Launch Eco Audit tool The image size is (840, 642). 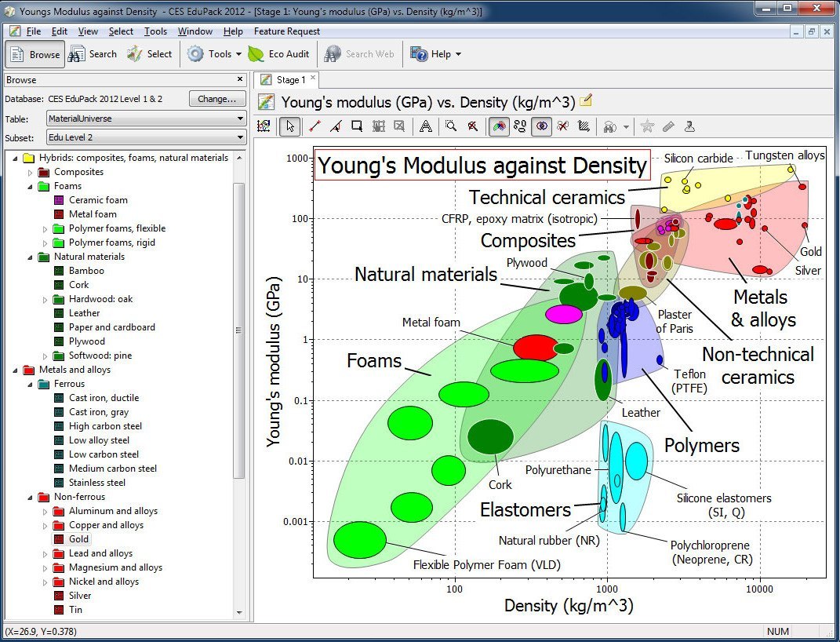pos(278,54)
